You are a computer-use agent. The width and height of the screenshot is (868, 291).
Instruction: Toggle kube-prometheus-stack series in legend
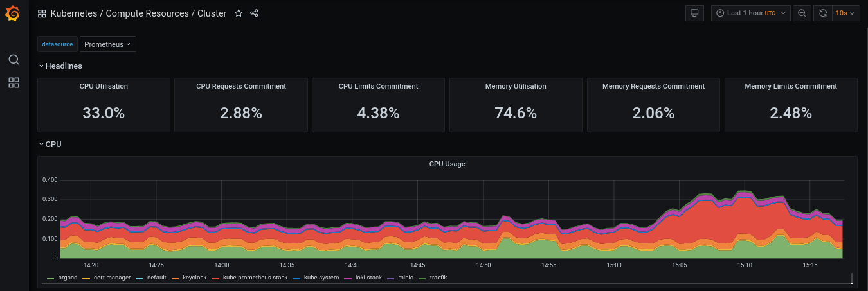(x=255, y=278)
